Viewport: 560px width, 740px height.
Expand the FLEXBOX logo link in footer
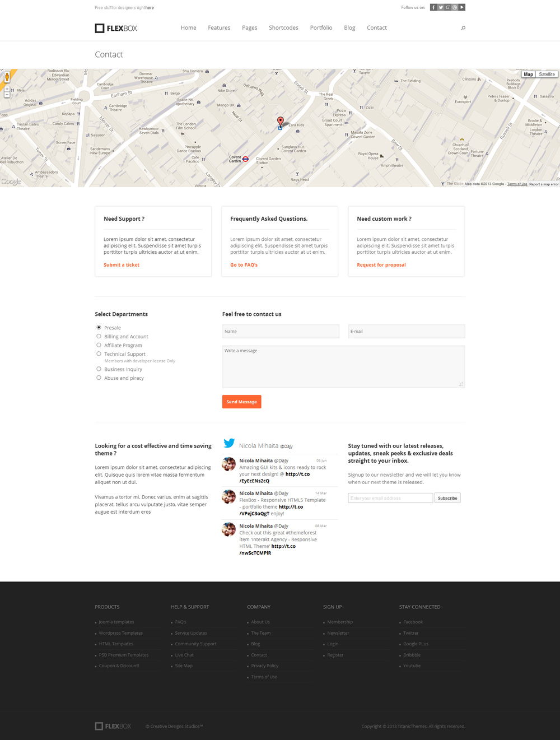[x=113, y=725]
